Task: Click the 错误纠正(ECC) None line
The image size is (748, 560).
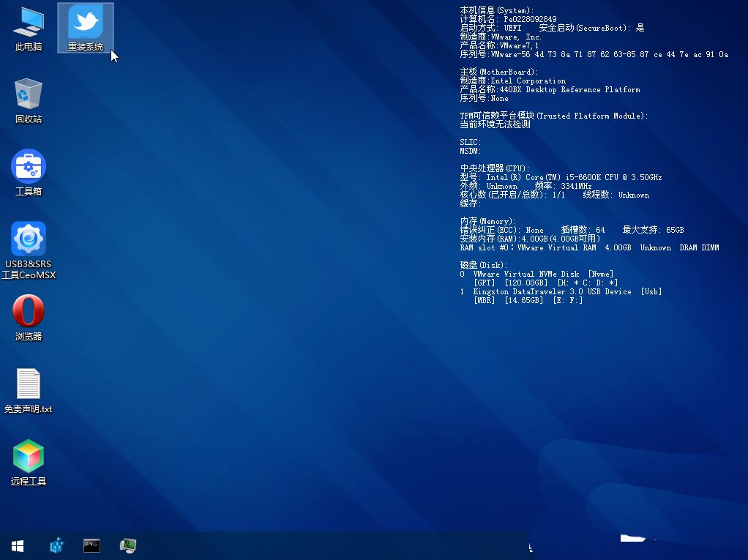Action: pyautogui.click(x=572, y=230)
